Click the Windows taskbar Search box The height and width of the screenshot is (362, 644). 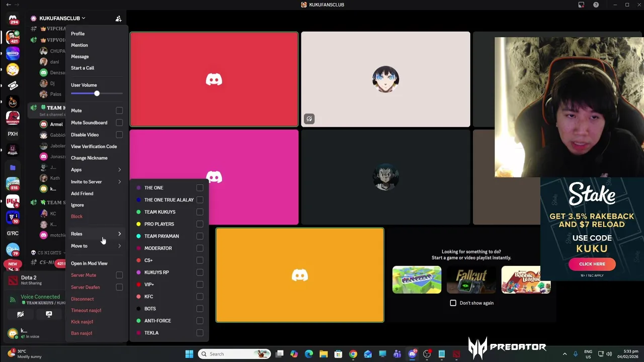click(x=234, y=354)
